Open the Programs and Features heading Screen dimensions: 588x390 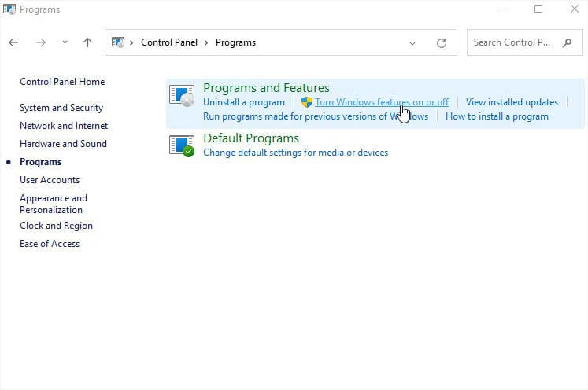click(x=266, y=87)
